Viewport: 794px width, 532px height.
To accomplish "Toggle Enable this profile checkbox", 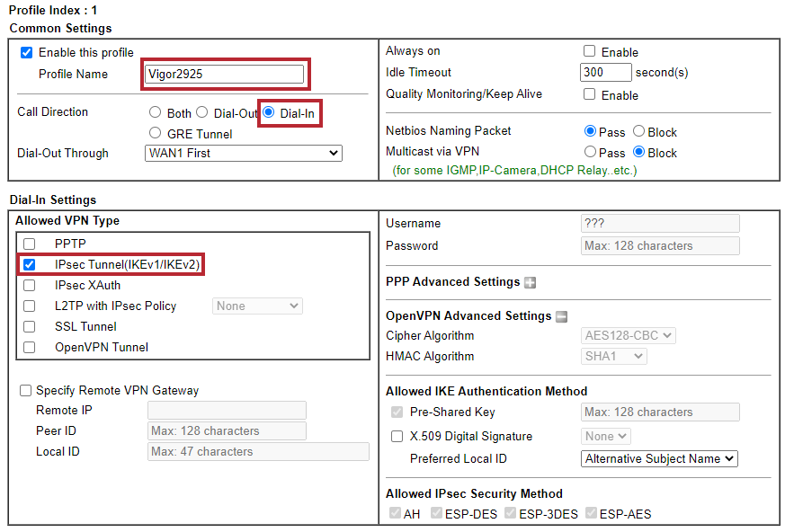I will (x=26, y=53).
